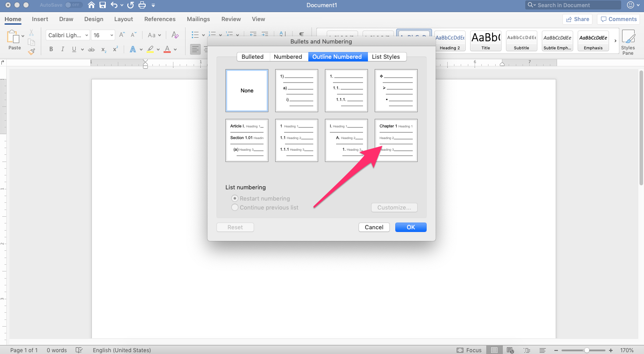This screenshot has width=644, height=354.
Task: Open the Styles Pane
Action: coord(628,42)
